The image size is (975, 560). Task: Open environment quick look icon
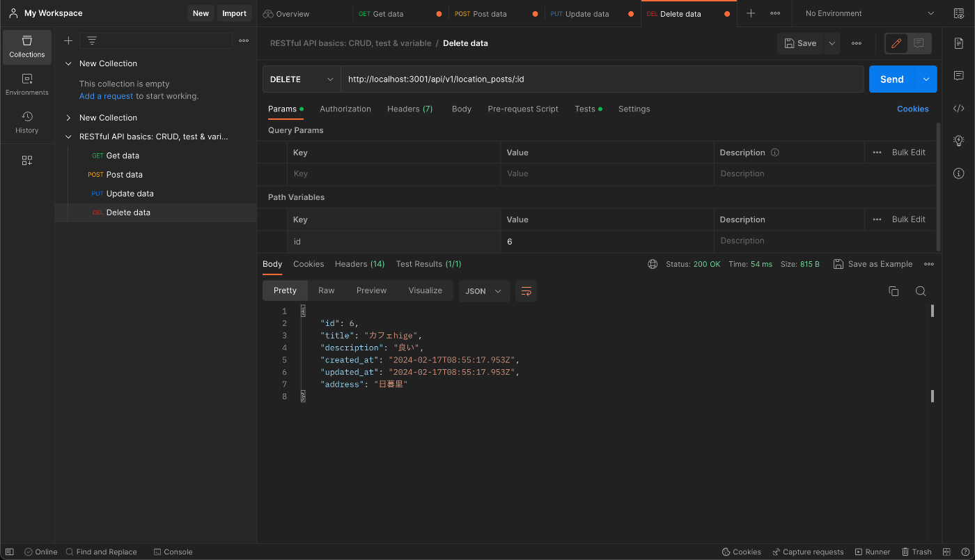tap(959, 13)
